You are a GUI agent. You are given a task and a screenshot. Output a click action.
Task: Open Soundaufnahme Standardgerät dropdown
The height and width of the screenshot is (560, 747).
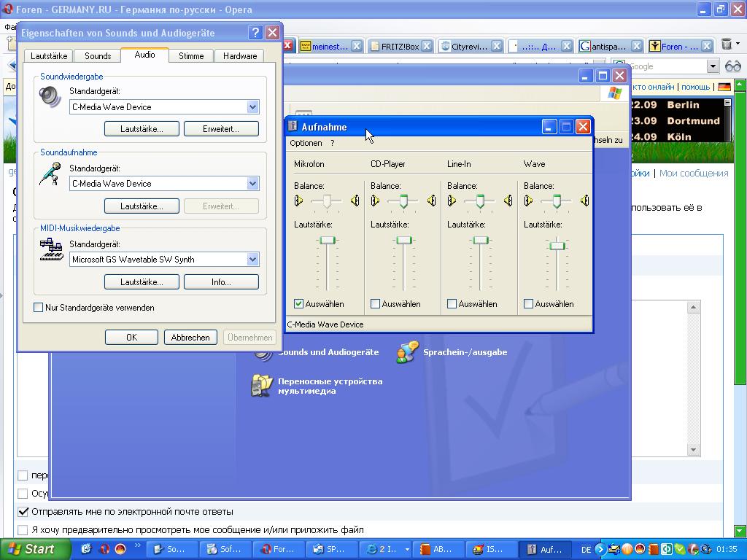pyautogui.click(x=252, y=183)
